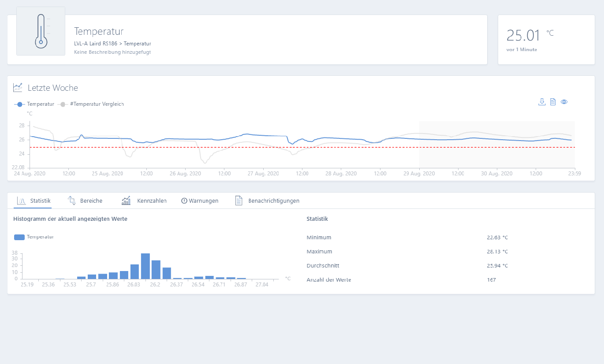Click the Benachrichtigungen document icon
Viewport: 604px width, 364px height.
pyautogui.click(x=239, y=201)
